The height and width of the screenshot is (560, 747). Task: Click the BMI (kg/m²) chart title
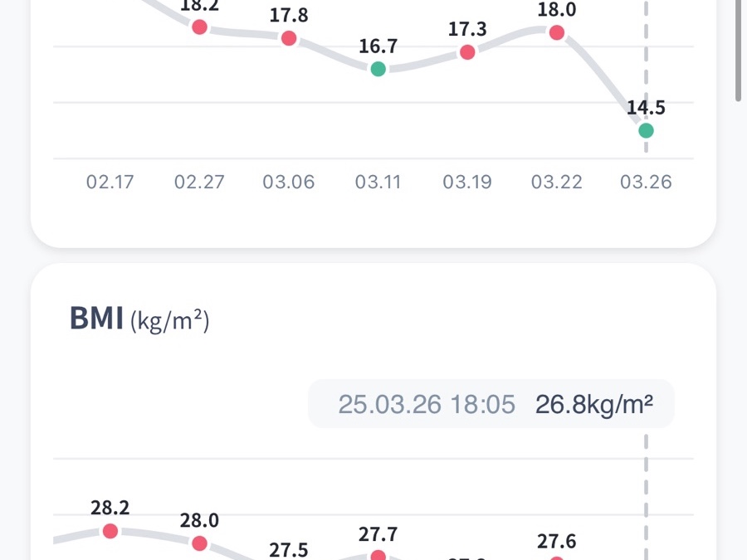pos(139,319)
